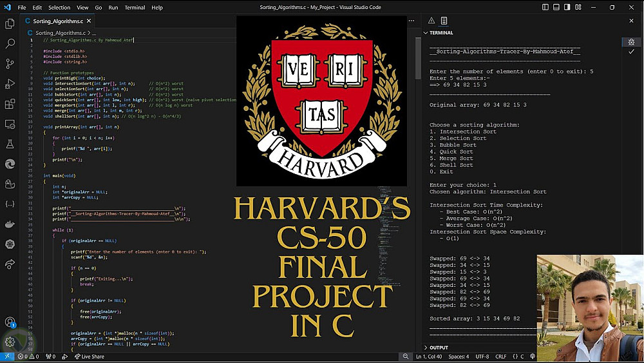Click terminal line 'Sorted array: 3 15 34 69 82'
The height and width of the screenshot is (363, 644).
point(475,319)
